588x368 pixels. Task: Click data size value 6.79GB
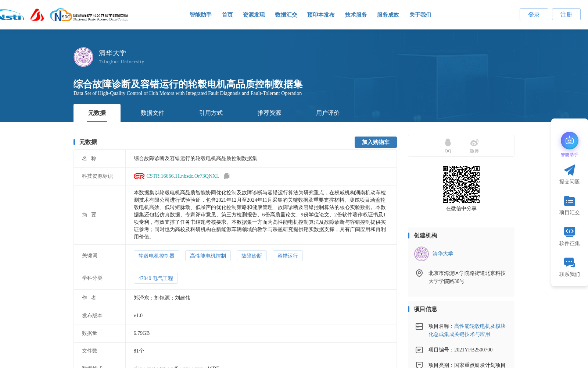click(141, 333)
